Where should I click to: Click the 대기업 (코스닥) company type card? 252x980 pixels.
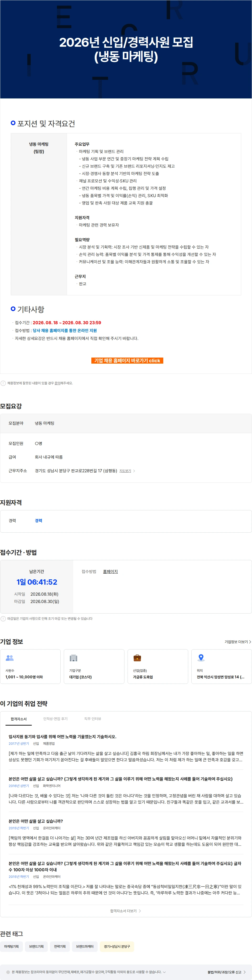pos(94,667)
